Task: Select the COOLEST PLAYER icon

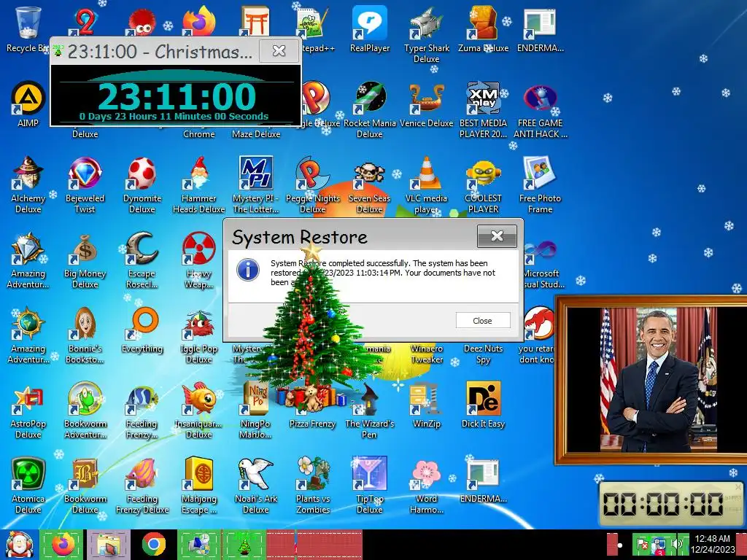Action: 483,184
